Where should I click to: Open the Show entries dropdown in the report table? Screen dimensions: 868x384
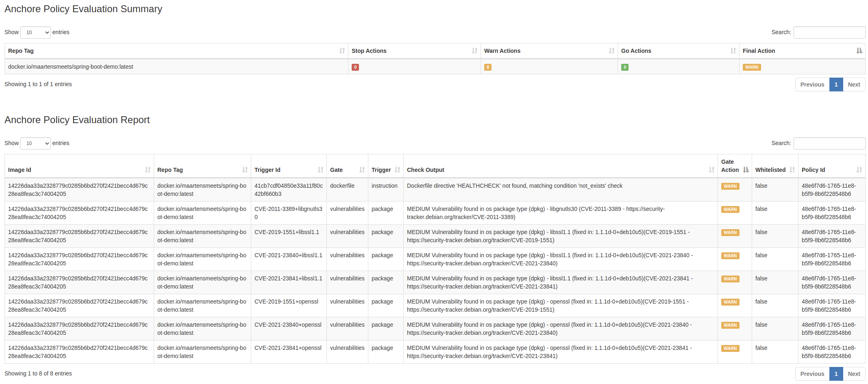pyautogui.click(x=35, y=143)
